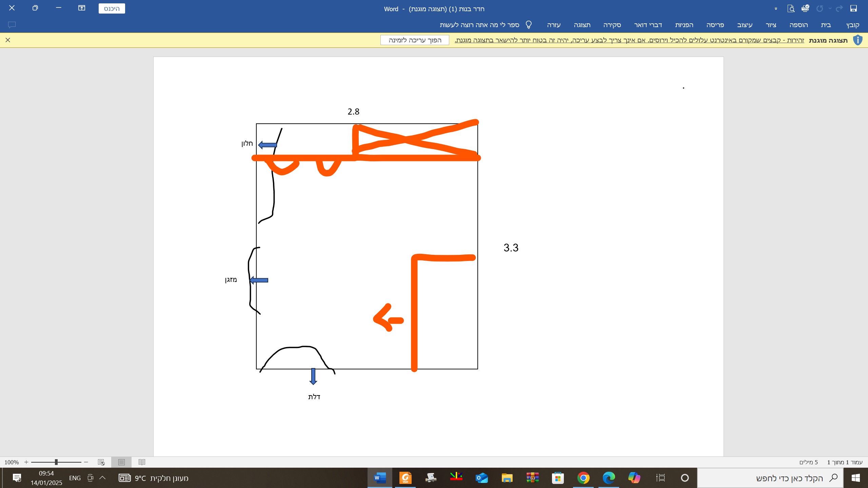Click the 100% zoom level indicator
The image size is (868, 488).
(12, 462)
